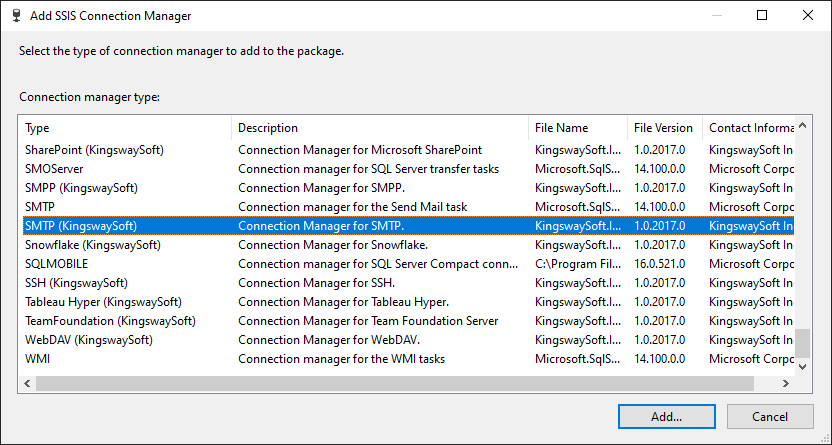Select SharePoint (KingswaySoft) connection type
The image size is (832, 445).
point(408,150)
